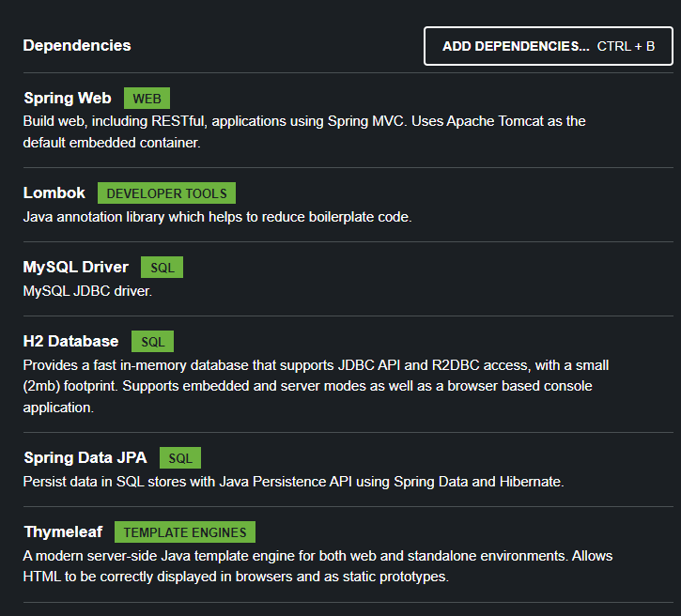The image size is (681, 616).
Task: Select the MySQL Driver dependency title
Action: tap(75, 268)
